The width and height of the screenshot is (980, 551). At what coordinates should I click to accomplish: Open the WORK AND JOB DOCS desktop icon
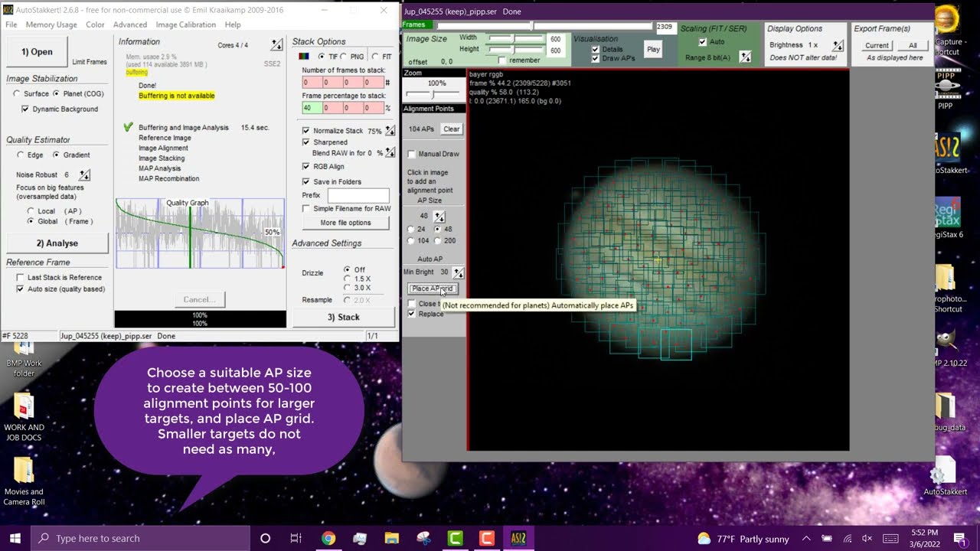click(x=24, y=416)
